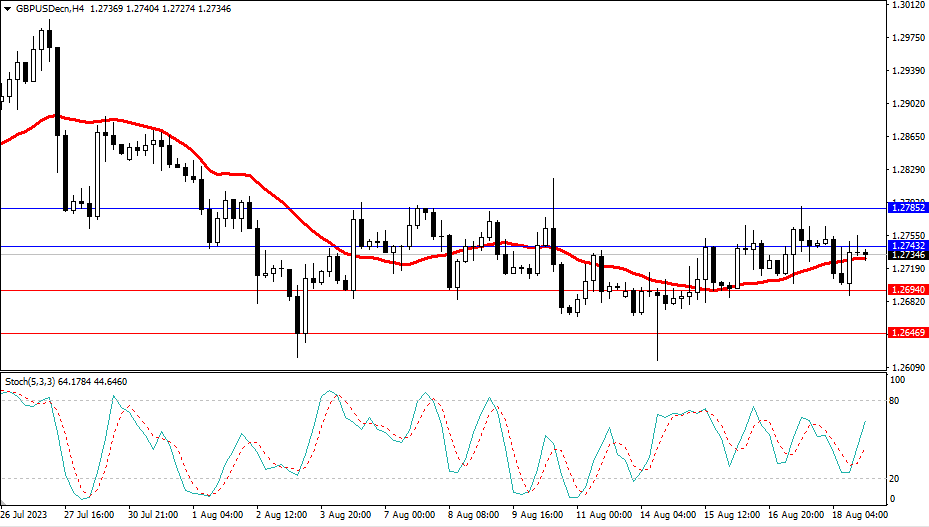Click the 80 level on Stochastic scale
Screen dimensions: 929x527
pos(896,401)
